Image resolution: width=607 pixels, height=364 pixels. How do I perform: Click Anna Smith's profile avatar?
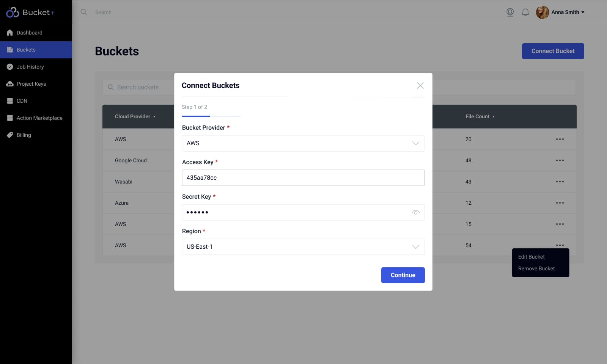(x=542, y=12)
